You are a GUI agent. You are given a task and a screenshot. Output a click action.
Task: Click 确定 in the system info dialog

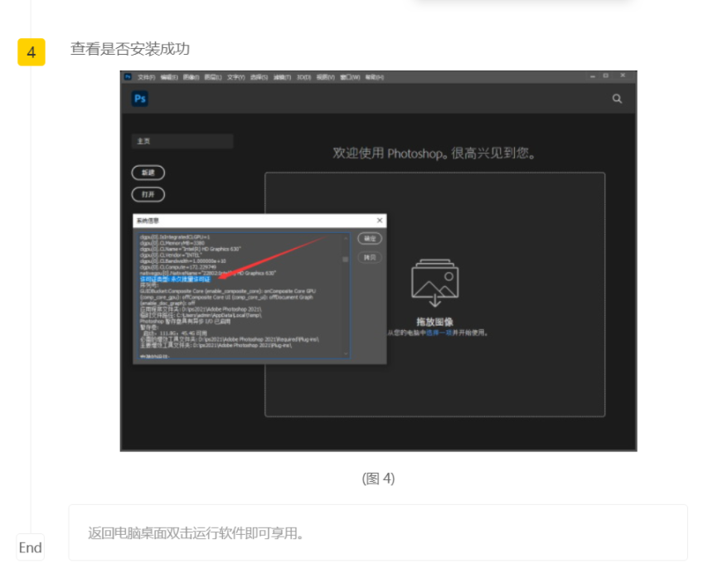pos(370,239)
